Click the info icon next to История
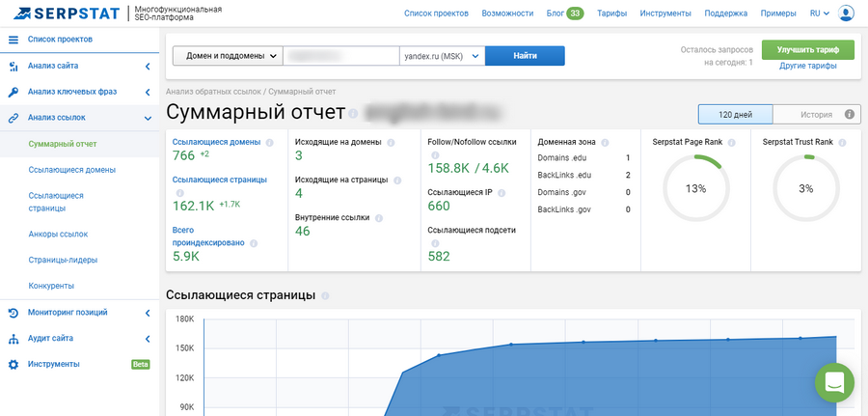Viewport: 868px width, 416px height. point(849,115)
